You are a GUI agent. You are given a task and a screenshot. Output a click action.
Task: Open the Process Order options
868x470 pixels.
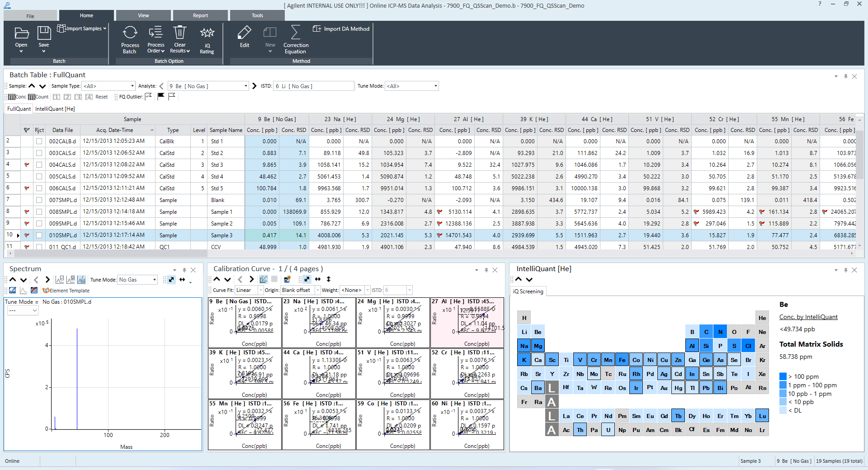[156, 48]
